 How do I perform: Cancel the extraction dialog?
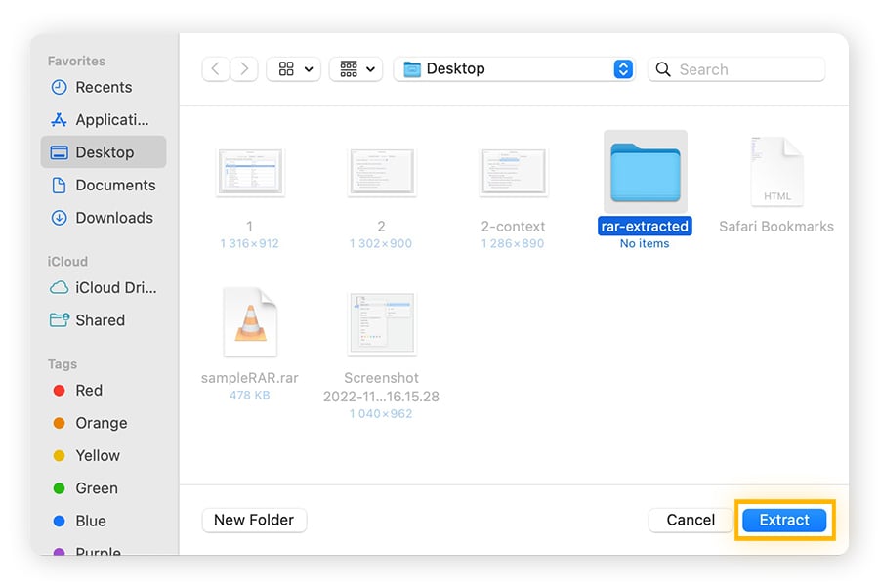[691, 520]
